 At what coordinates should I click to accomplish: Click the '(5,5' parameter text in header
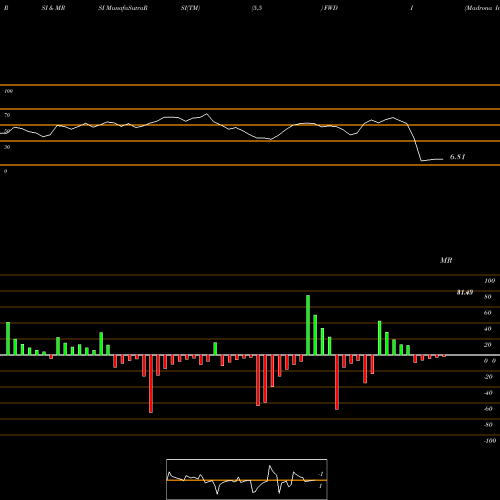coord(257,8)
